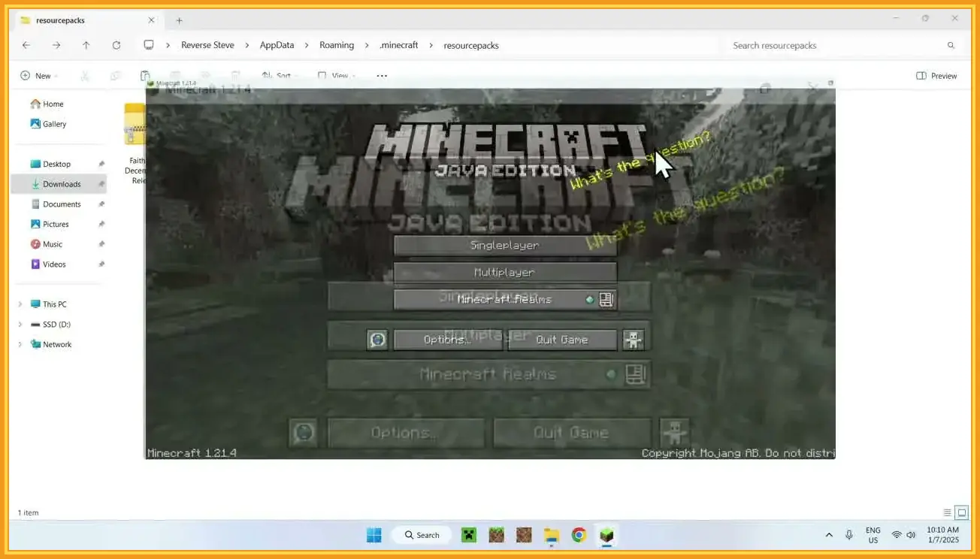
Task: Click .minecraft in the address breadcrumb
Action: (398, 45)
